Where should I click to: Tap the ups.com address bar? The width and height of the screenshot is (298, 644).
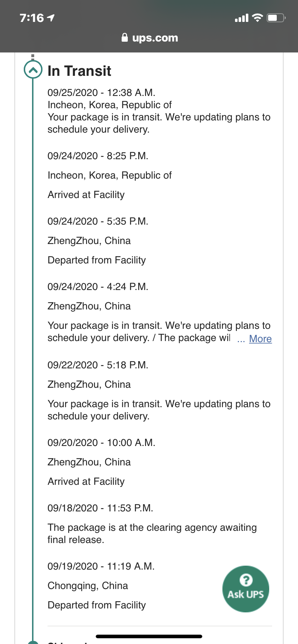150,38
